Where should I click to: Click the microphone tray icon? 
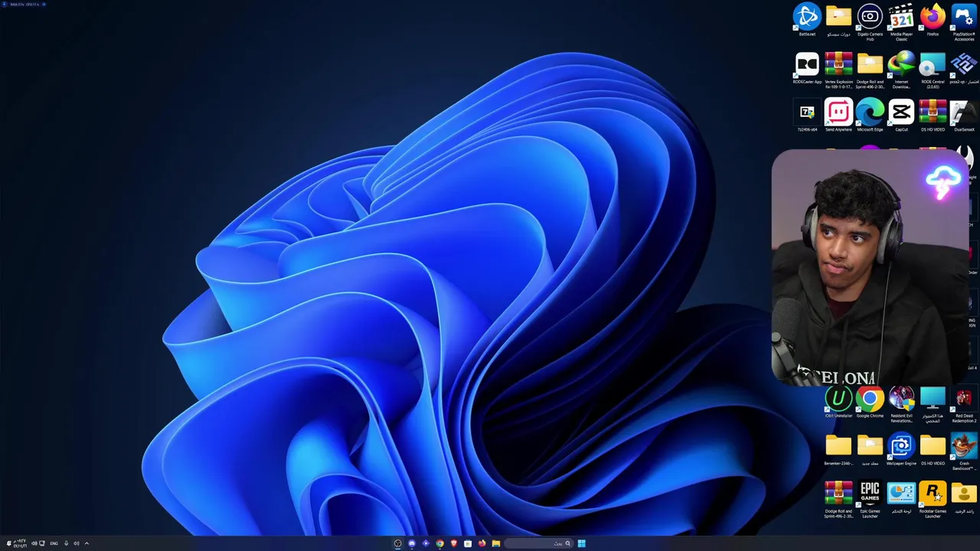66,543
